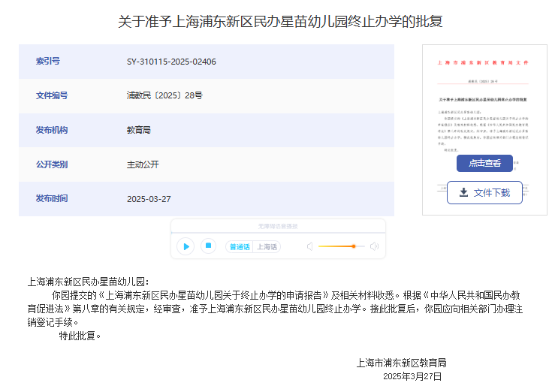
Task: Click the 无障碍语音播报 header label
Action: [278, 226]
